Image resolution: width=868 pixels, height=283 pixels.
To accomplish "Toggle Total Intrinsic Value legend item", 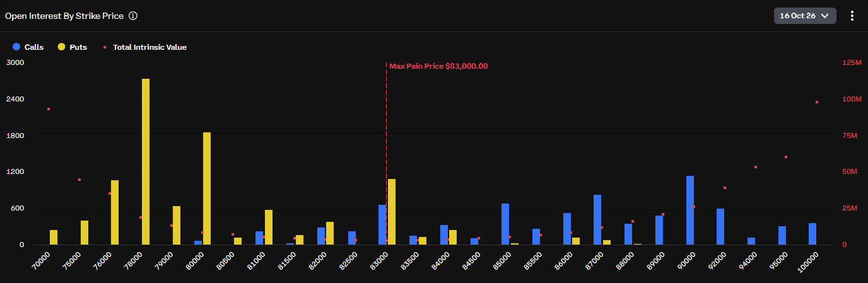I will [x=145, y=47].
